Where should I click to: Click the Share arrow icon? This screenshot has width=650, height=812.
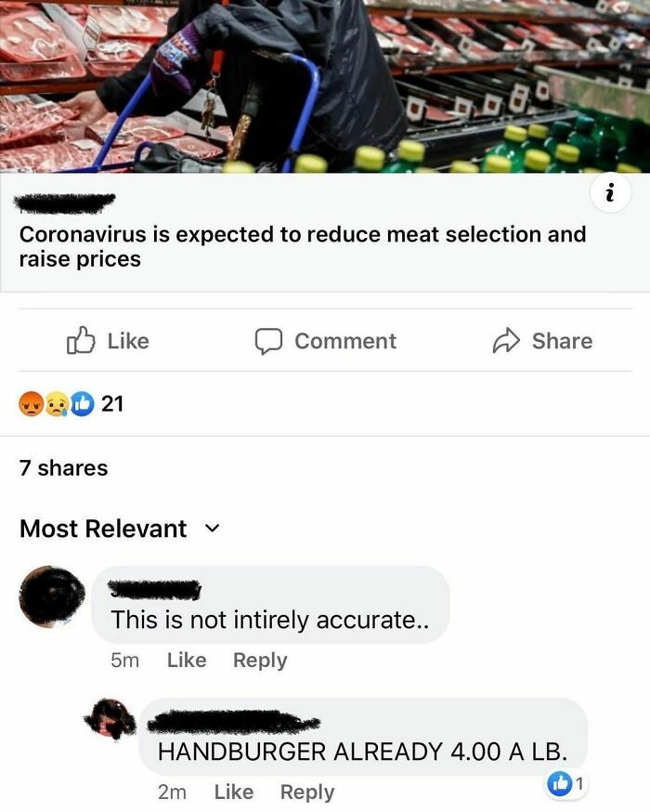click(506, 341)
